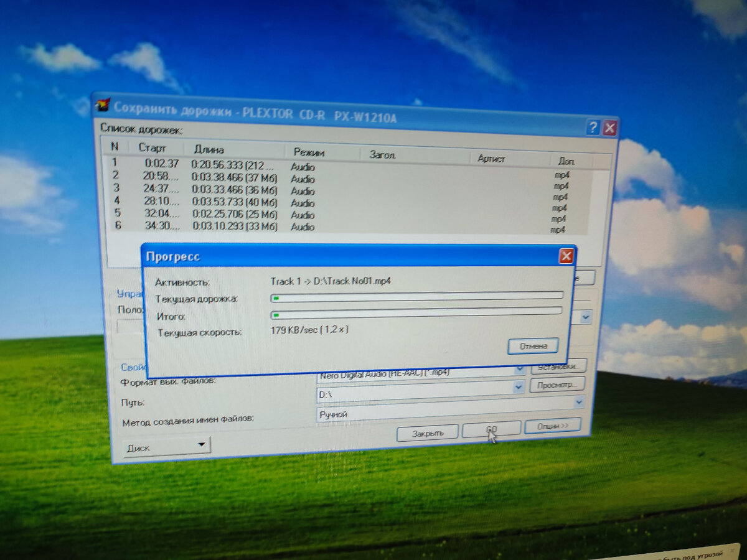Click the Просмотр... browse button
The image size is (747, 560).
tap(557, 385)
